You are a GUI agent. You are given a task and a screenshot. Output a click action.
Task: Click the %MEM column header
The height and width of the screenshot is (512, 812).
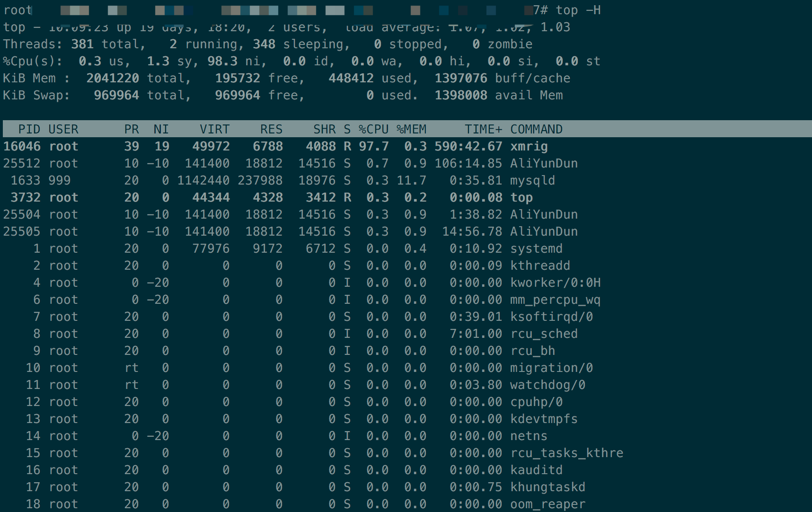(x=411, y=129)
